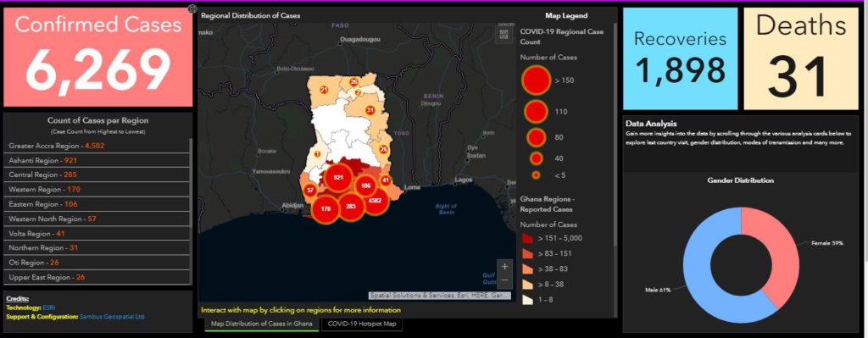Zoom in on the map
Image resolution: width=868 pixels, height=338 pixels.
(504, 266)
